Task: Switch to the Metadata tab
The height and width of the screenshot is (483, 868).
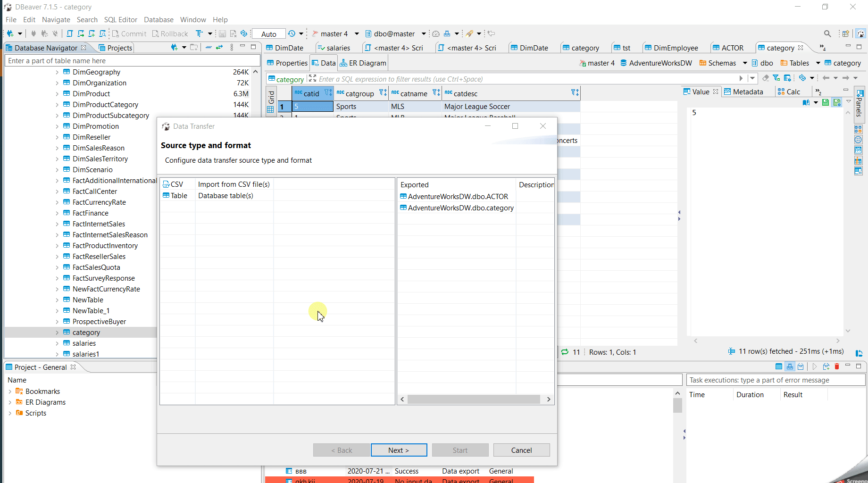Action: [x=747, y=91]
